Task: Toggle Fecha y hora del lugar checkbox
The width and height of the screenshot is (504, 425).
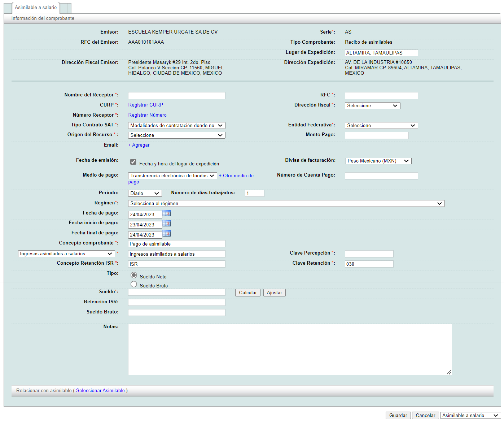Action: tap(133, 162)
